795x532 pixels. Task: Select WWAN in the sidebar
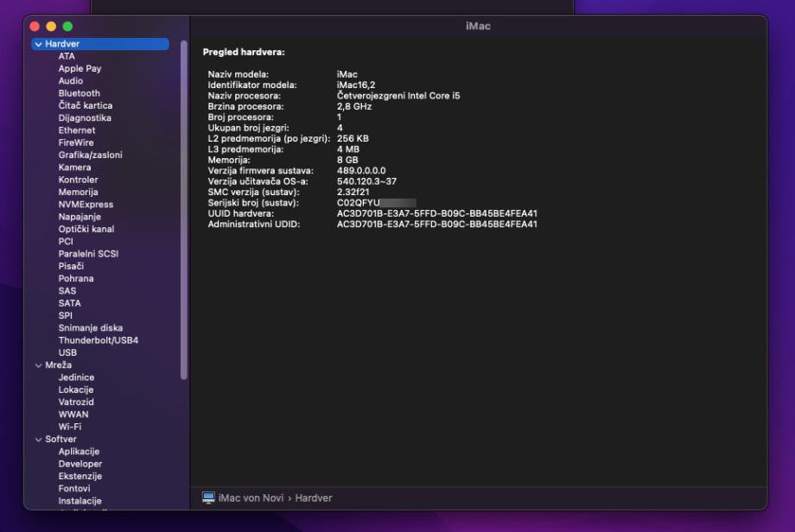[73, 415]
